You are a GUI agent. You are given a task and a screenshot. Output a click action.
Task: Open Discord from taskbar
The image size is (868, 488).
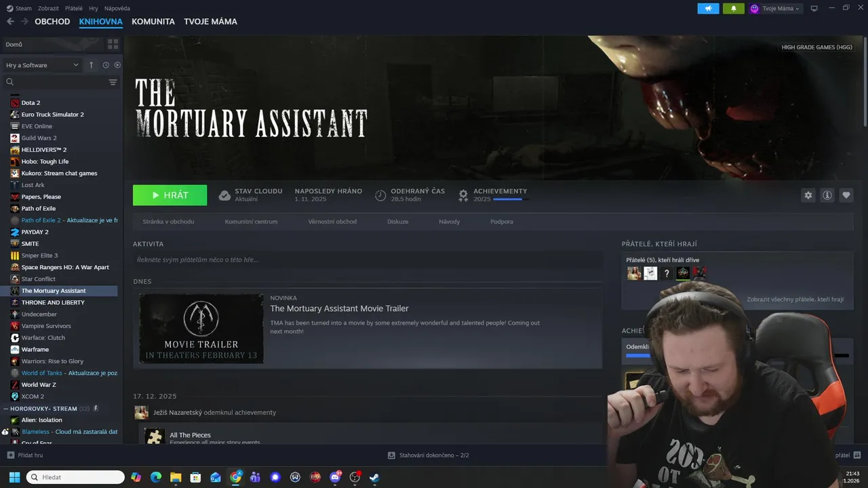(x=335, y=477)
